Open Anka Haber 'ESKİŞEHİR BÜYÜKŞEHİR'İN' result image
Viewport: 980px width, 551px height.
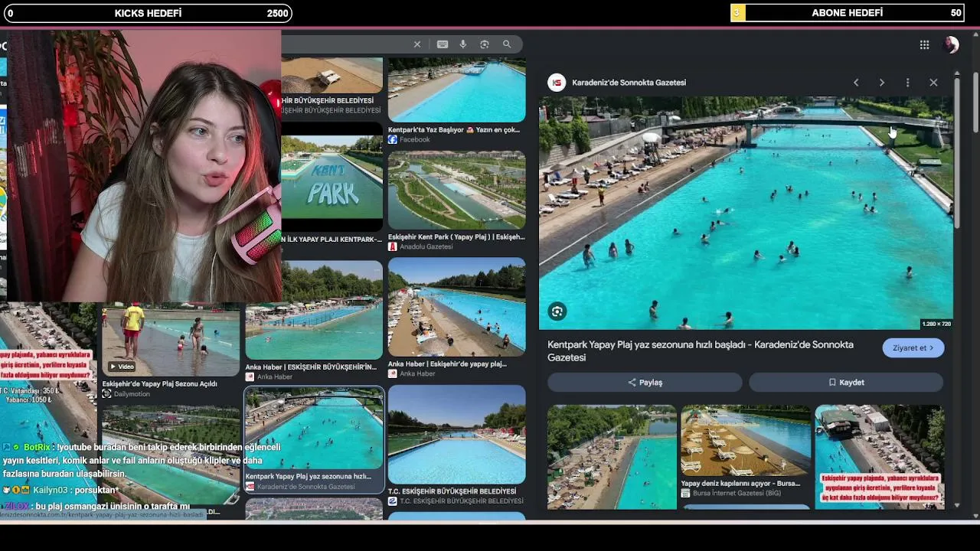click(x=314, y=310)
